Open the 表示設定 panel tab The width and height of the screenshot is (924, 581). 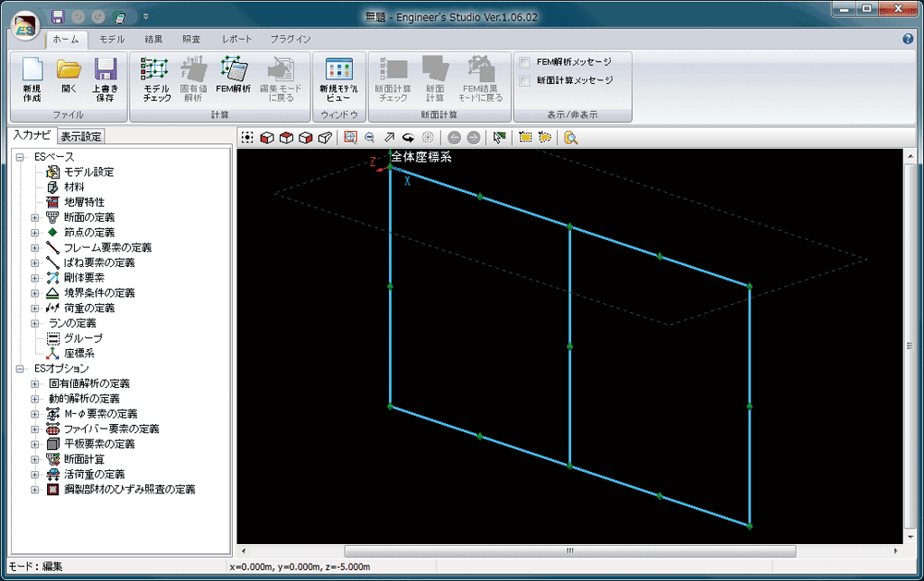[82, 137]
